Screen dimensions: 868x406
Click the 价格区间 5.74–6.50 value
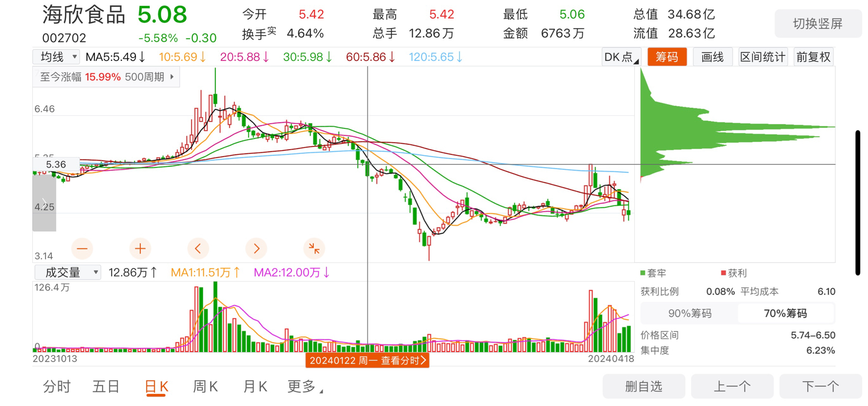click(813, 335)
